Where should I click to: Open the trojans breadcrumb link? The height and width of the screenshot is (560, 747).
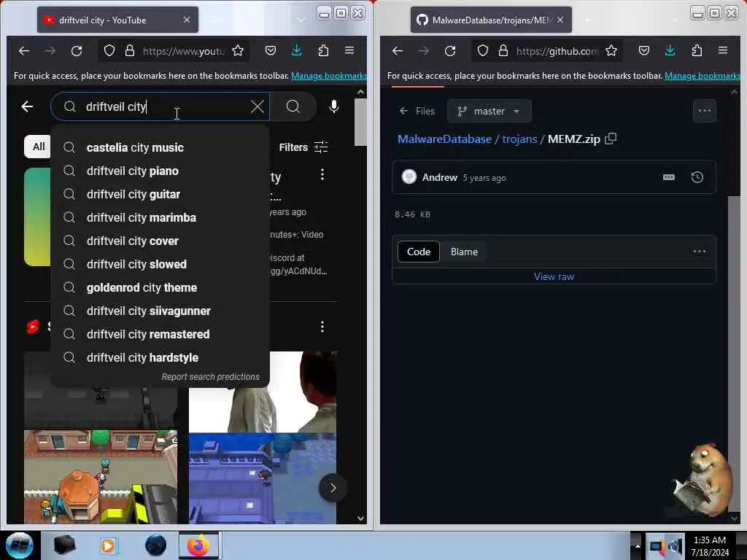click(x=519, y=139)
